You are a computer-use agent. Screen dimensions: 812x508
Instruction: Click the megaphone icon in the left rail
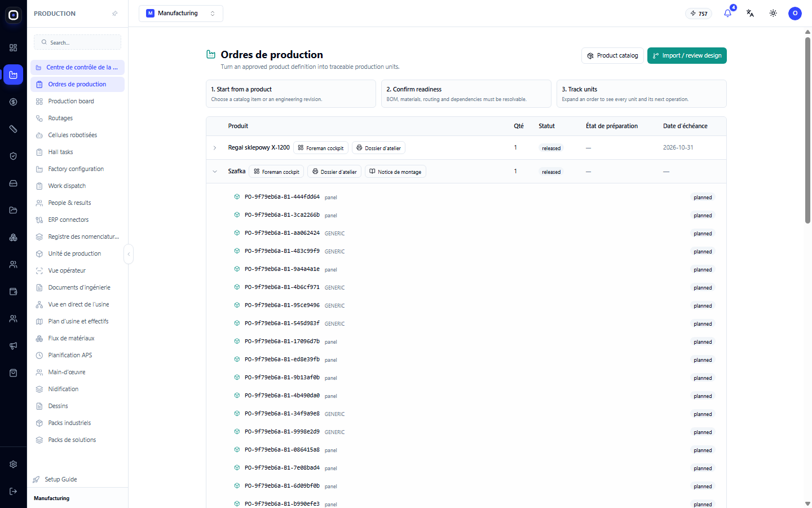14,346
